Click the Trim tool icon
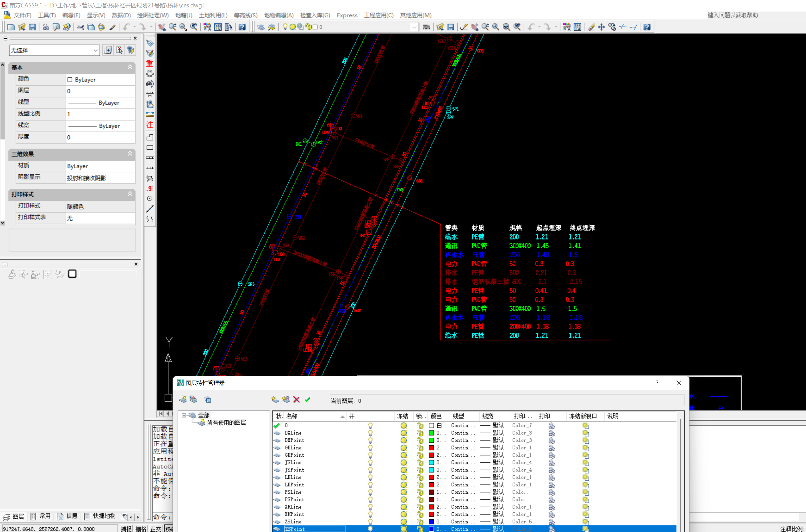Image resolution: width=806 pixels, height=532 pixels. pyautogui.click(x=623, y=27)
